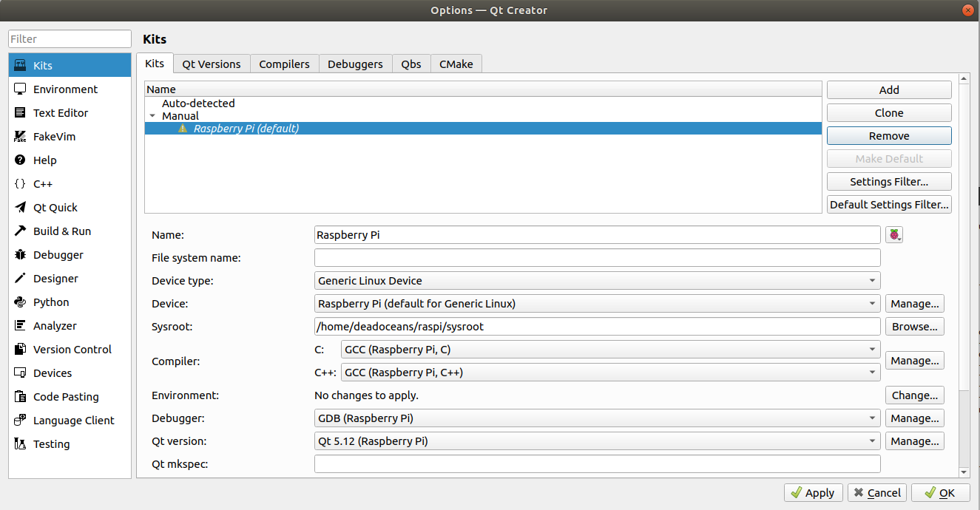Open Devices settings icon
This screenshot has width=980, height=510.
coord(20,373)
